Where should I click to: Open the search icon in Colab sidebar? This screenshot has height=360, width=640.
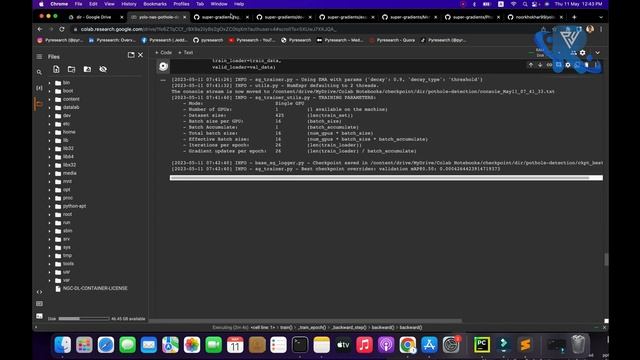[x=39, y=72]
